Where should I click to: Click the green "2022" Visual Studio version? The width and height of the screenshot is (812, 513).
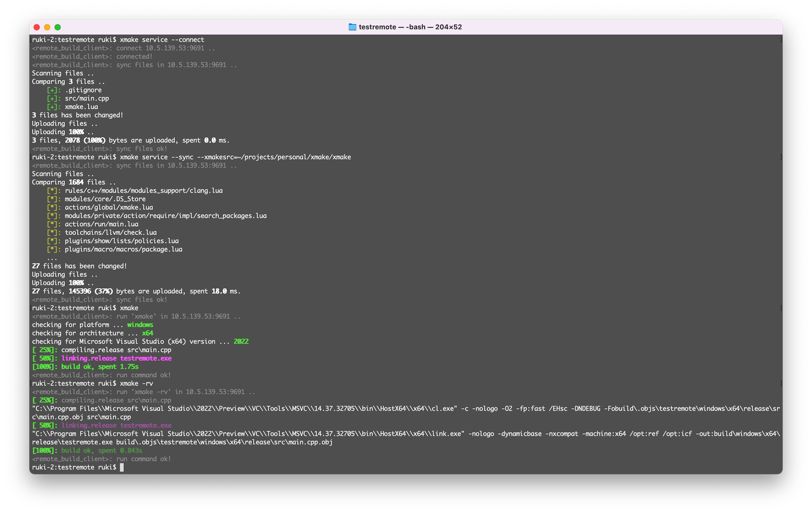(x=241, y=342)
